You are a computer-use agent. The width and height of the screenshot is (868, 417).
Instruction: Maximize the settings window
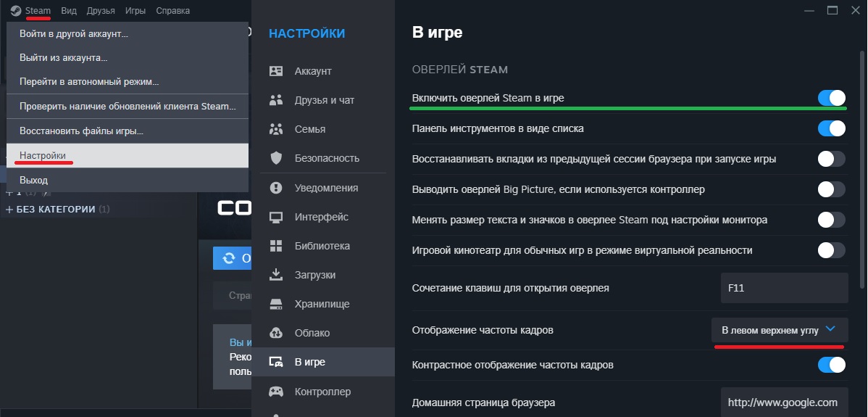click(x=832, y=10)
